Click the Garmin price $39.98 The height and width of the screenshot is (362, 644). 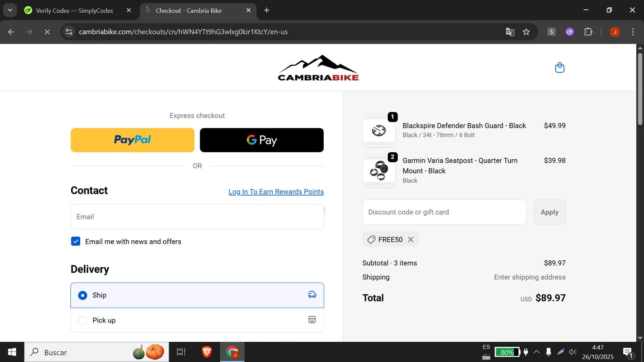coord(554,160)
